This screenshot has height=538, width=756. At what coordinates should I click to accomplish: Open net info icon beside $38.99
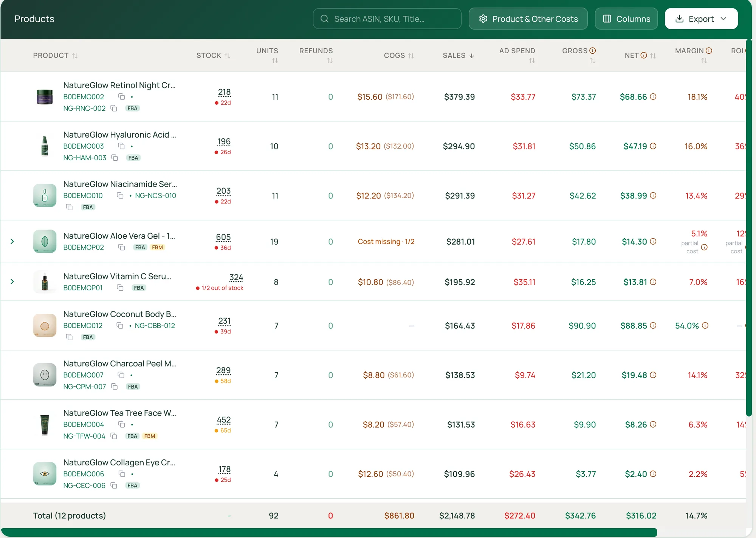pyautogui.click(x=653, y=195)
